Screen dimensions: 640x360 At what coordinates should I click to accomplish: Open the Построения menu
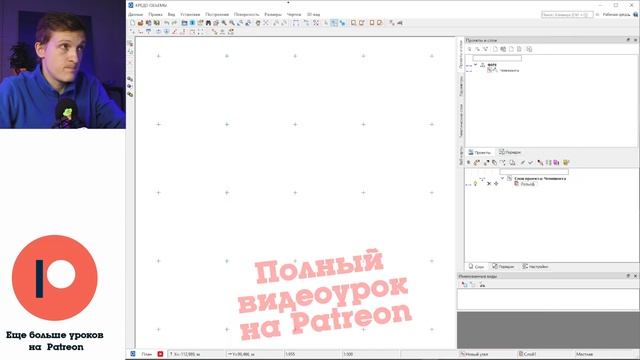(x=217, y=14)
